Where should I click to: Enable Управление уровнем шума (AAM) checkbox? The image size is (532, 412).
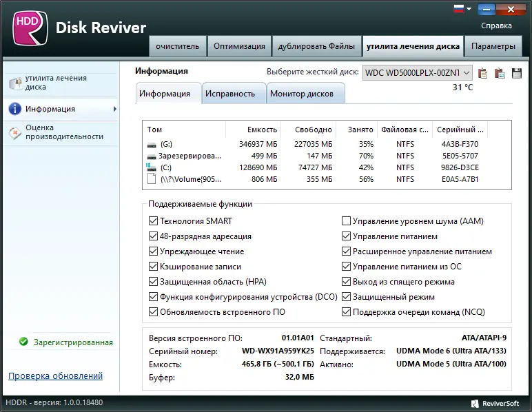tap(346, 221)
